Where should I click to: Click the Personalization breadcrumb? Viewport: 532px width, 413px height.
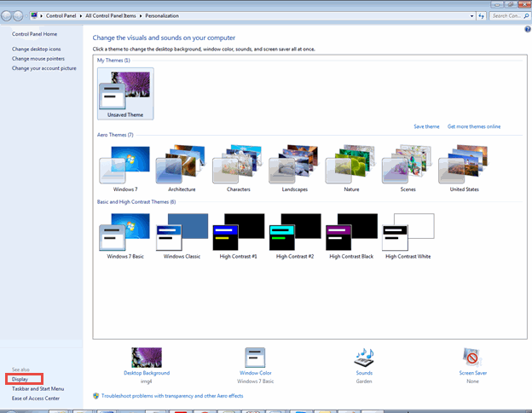coord(162,15)
